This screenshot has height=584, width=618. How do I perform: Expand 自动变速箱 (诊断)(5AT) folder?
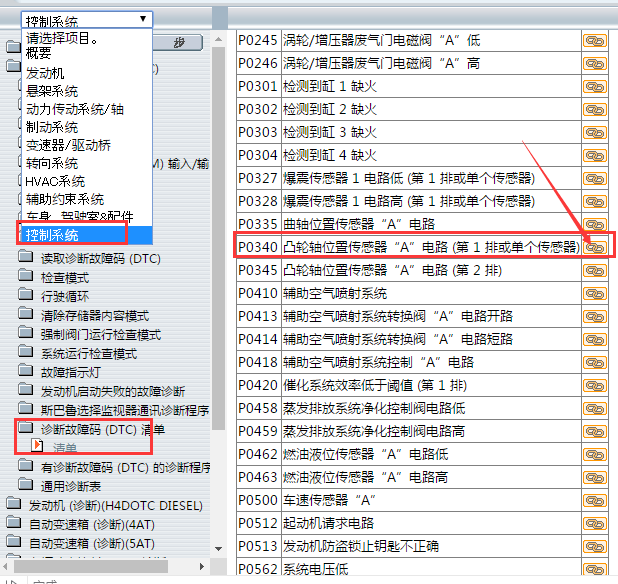click(14, 541)
